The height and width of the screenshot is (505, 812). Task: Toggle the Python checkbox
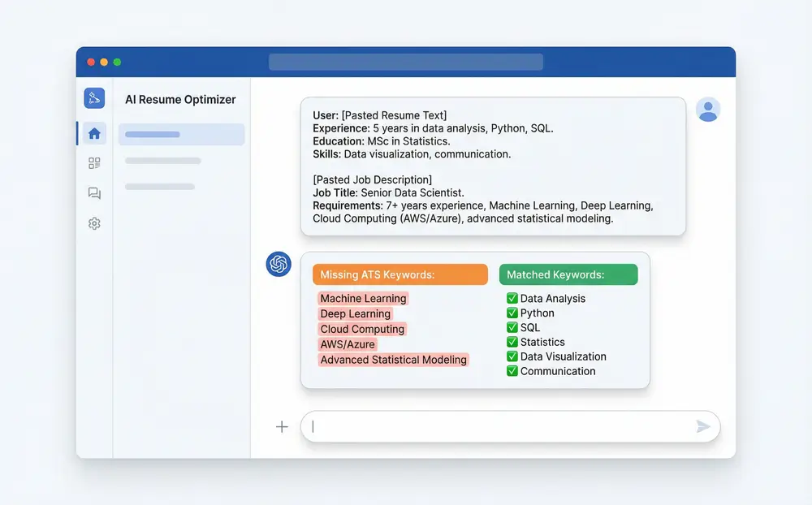(x=512, y=313)
